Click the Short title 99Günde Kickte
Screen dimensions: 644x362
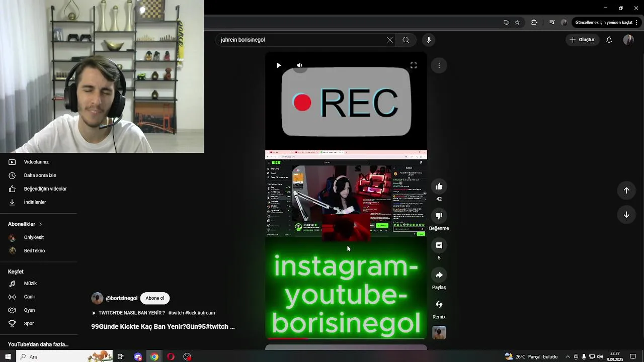[163, 327]
